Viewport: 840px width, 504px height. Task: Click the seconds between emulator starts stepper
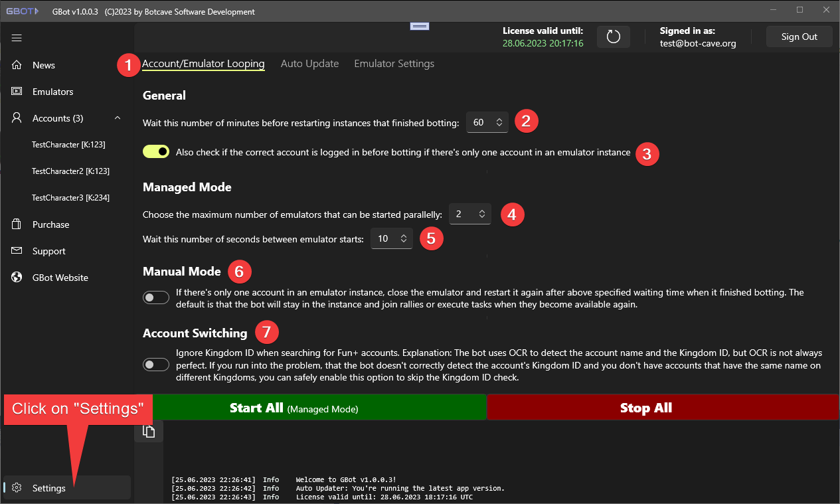[403, 238]
